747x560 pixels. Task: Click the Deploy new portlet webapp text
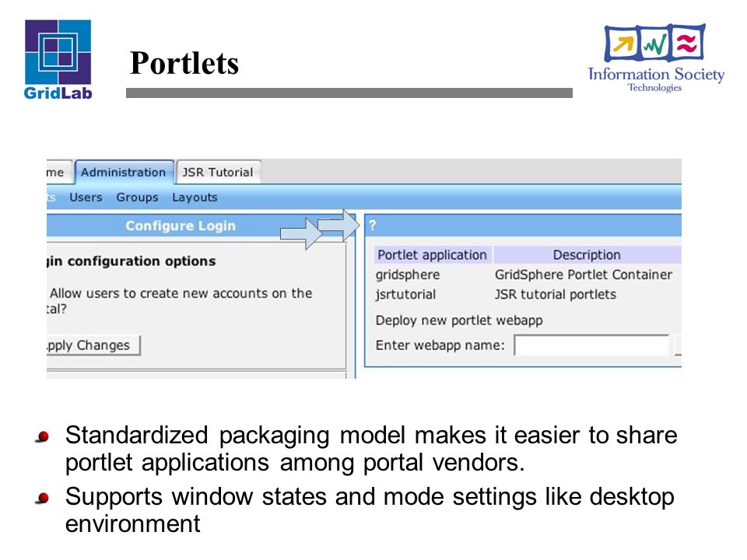[x=459, y=320]
